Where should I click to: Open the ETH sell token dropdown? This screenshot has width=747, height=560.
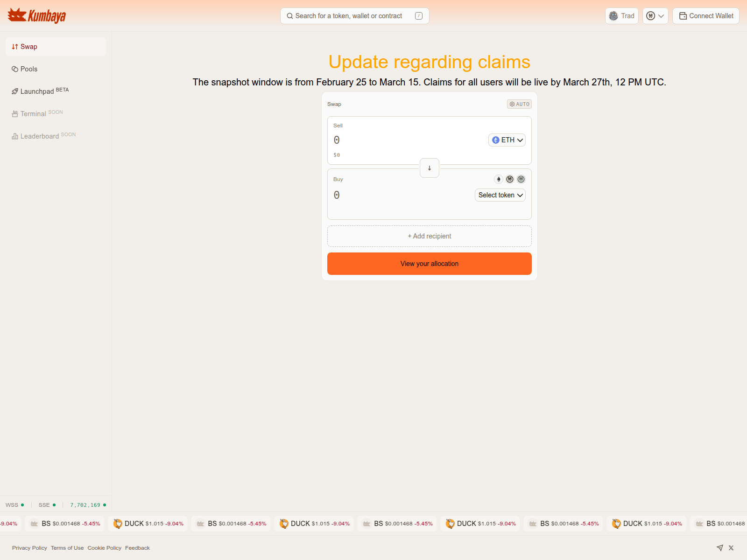pos(507,140)
